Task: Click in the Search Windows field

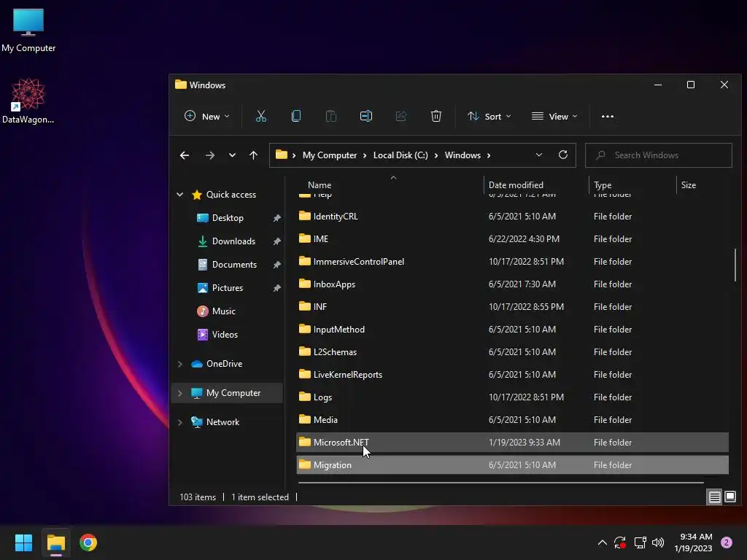Action: pyautogui.click(x=659, y=155)
